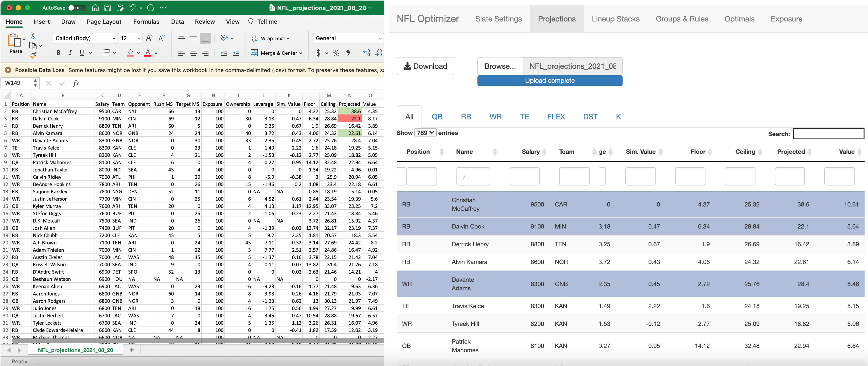Open the Page Layout ribbon tab
This screenshot has height=366, width=868.
pyautogui.click(x=104, y=22)
